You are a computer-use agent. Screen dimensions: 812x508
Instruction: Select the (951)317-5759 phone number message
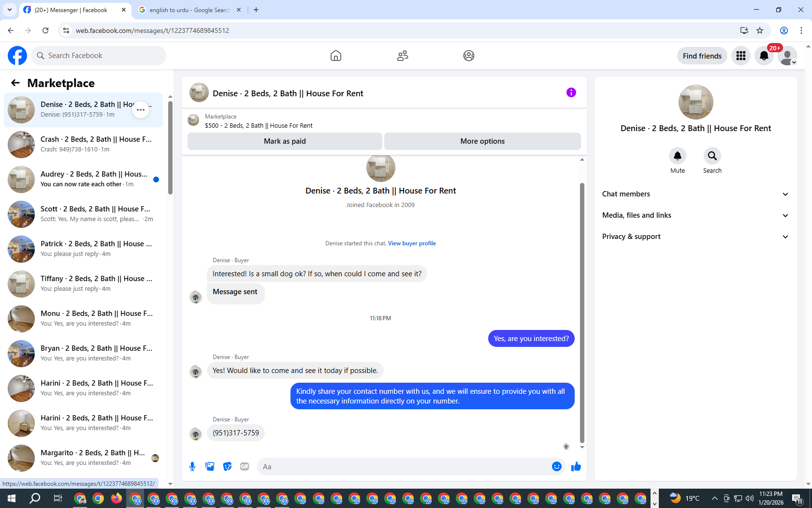click(x=236, y=433)
